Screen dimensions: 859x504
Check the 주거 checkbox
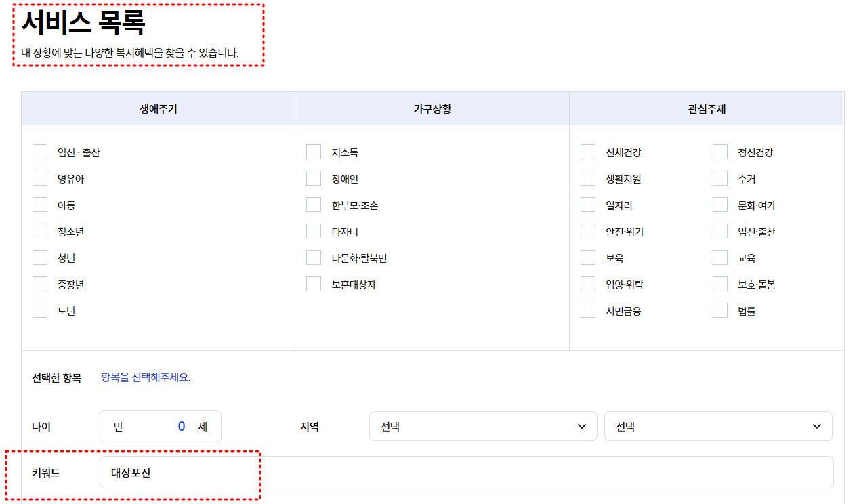[720, 178]
